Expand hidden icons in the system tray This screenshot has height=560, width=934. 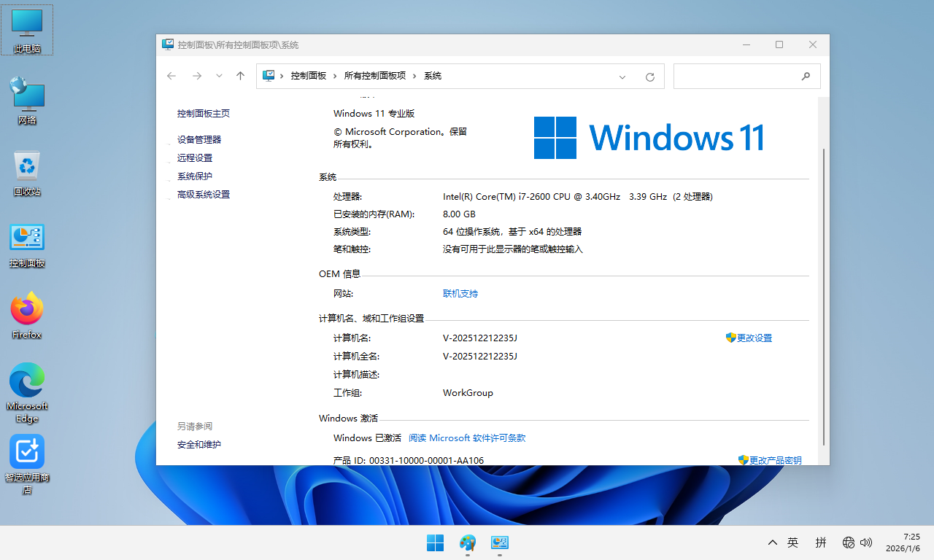pos(772,542)
